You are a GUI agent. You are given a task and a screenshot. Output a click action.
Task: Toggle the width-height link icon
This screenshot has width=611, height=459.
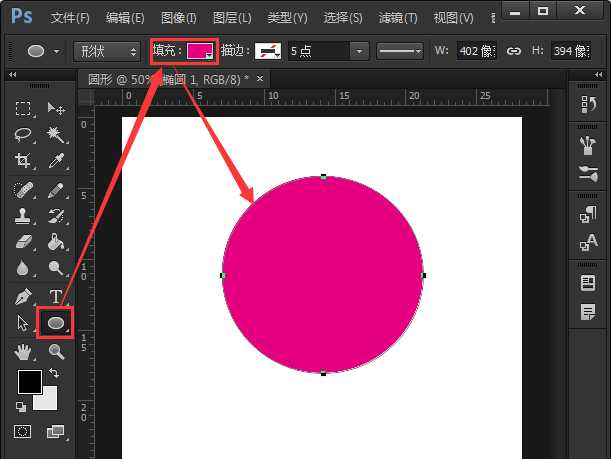(x=514, y=51)
